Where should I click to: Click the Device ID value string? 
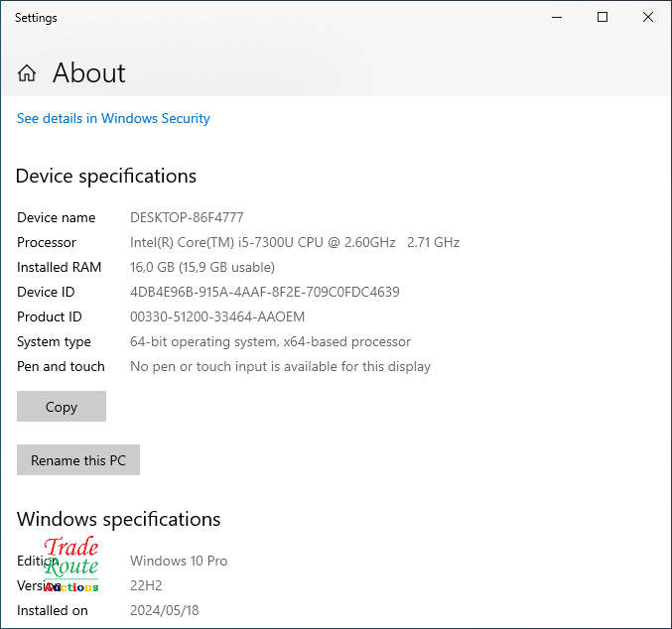point(264,292)
